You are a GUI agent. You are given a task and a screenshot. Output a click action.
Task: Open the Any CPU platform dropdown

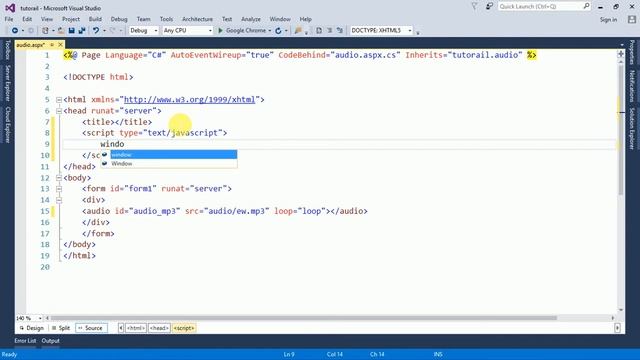tap(210, 31)
